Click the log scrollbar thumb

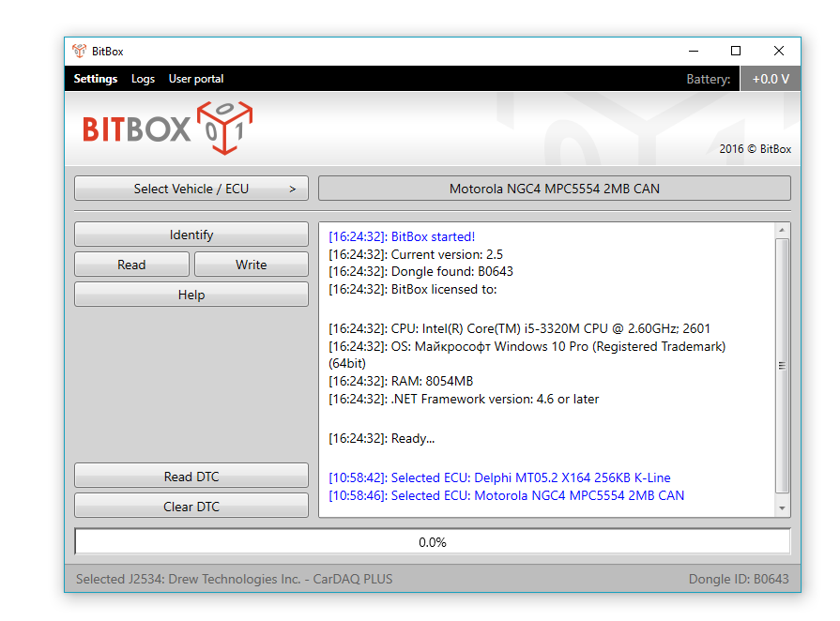coord(782,366)
